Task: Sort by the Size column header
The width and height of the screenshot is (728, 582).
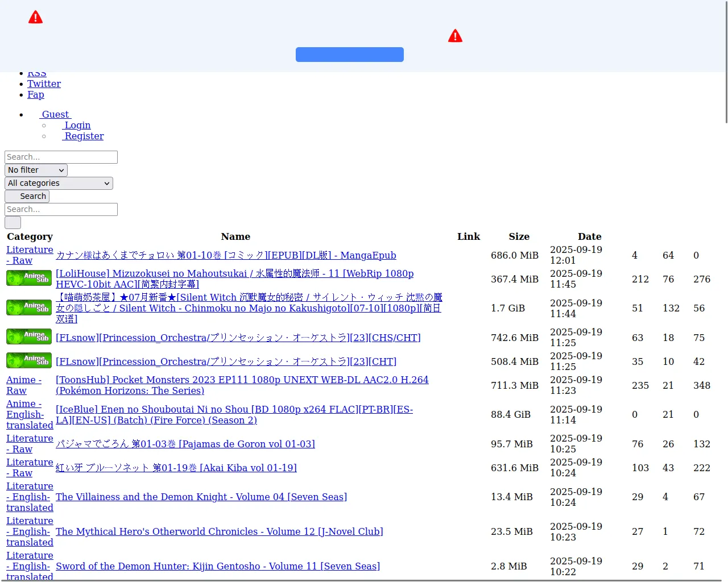Action: click(x=519, y=237)
